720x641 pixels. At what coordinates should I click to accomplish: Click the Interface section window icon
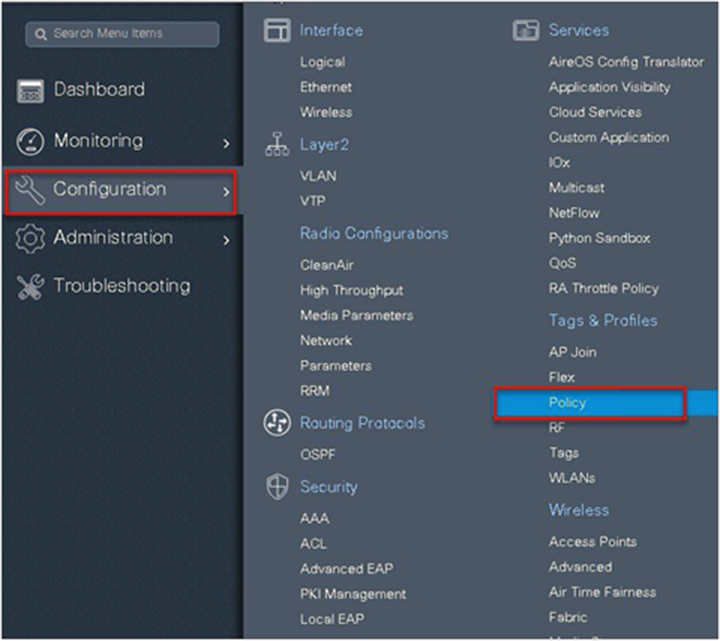pyautogui.click(x=277, y=31)
